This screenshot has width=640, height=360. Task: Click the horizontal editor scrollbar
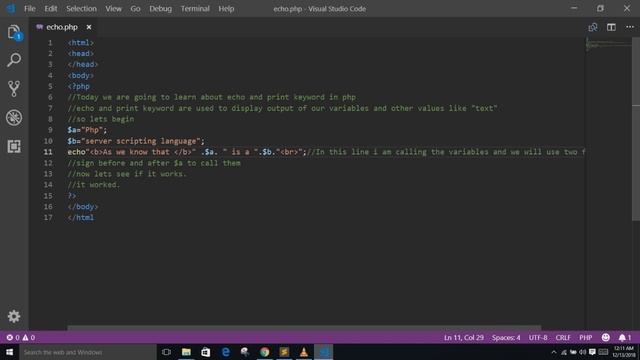pyautogui.click(x=304, y=327)
